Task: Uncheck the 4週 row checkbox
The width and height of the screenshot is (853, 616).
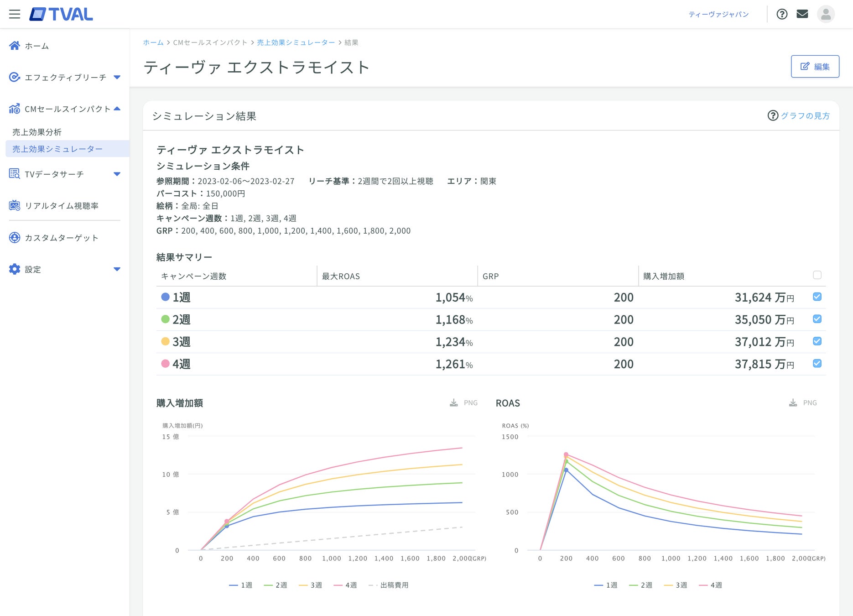Action: pyautogui.click(x=817, y=364)
